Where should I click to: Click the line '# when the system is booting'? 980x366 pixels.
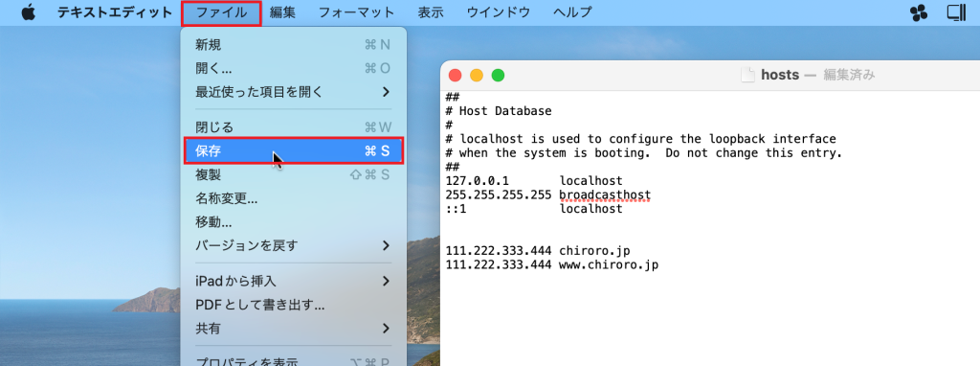click(644, 153)
